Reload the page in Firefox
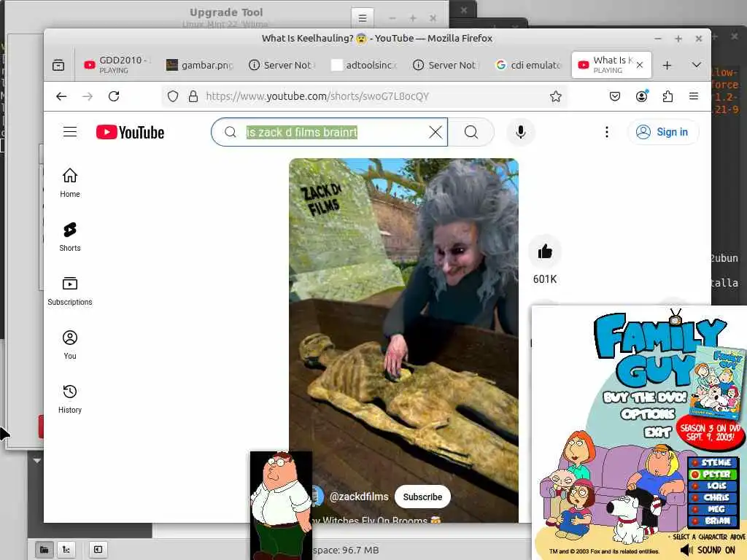This screenshot has width=747, height=560. [x=114, y=96]
